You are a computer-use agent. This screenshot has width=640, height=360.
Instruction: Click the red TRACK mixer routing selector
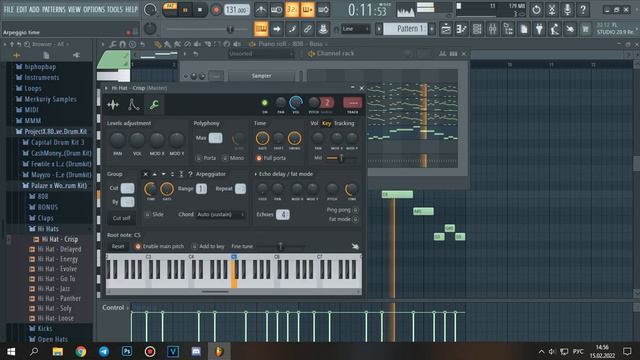pos(353,103)
